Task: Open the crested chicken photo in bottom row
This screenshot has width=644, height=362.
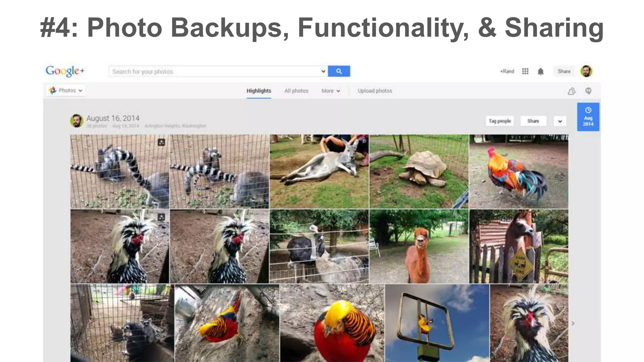Action: tap(529, 323)
